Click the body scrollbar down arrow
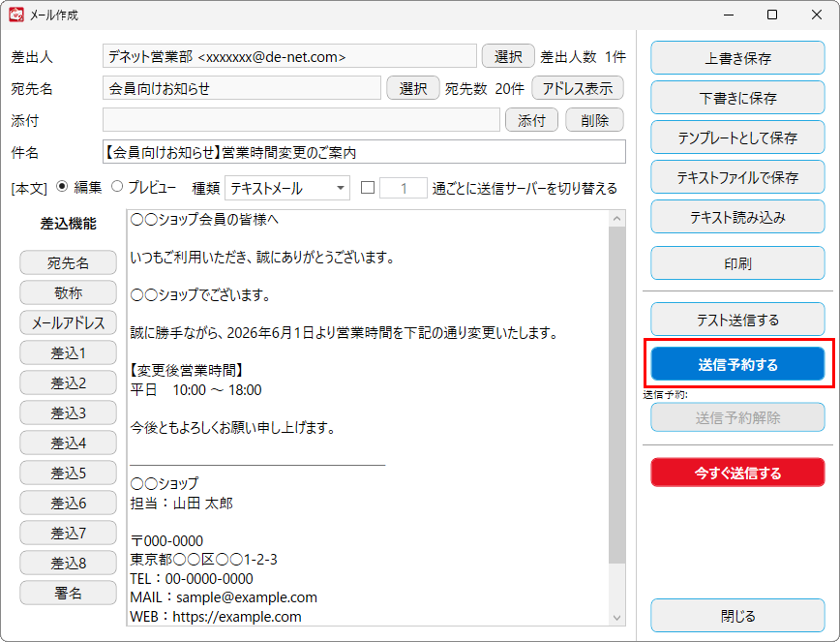Screen dimensions: 840x642 617,618
